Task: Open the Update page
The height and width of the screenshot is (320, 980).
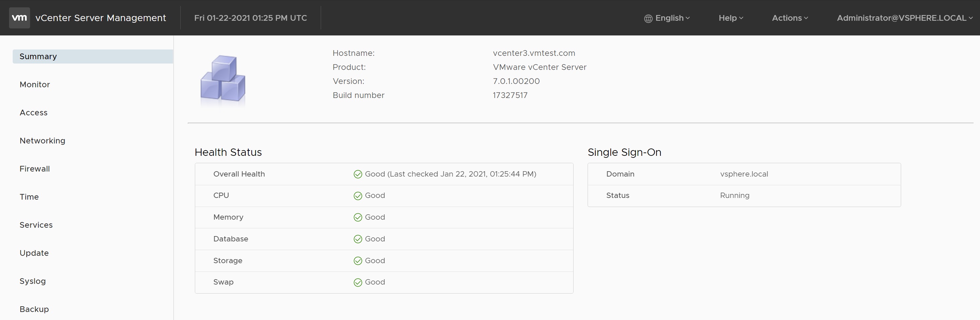Action: coord(34,253)
